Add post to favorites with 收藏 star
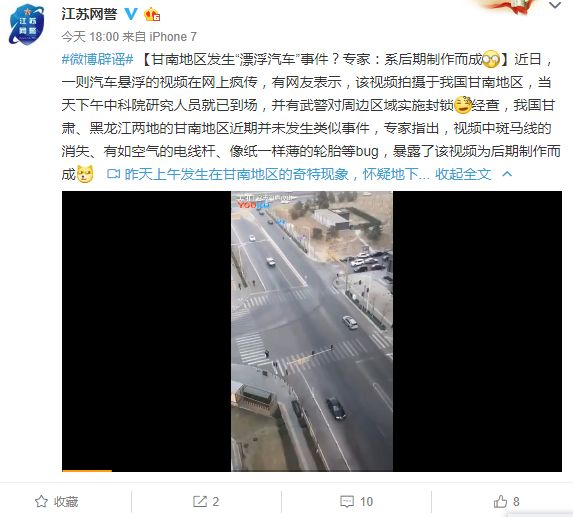573x517 pixels. coord(56,502)
